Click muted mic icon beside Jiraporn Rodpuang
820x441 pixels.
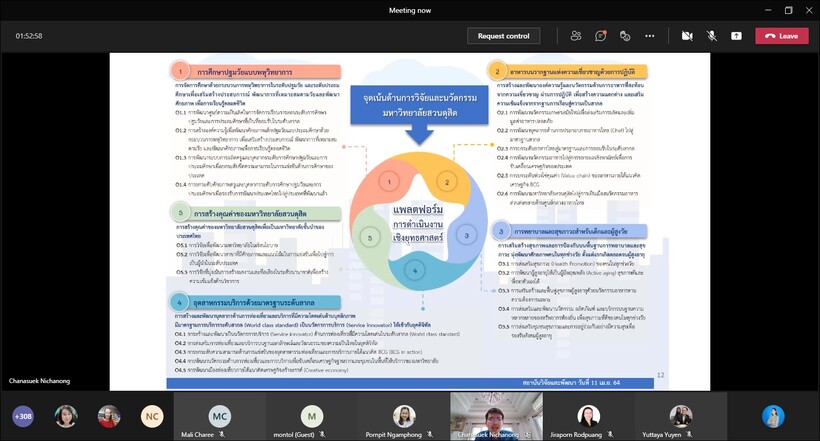tap(610, 434)
